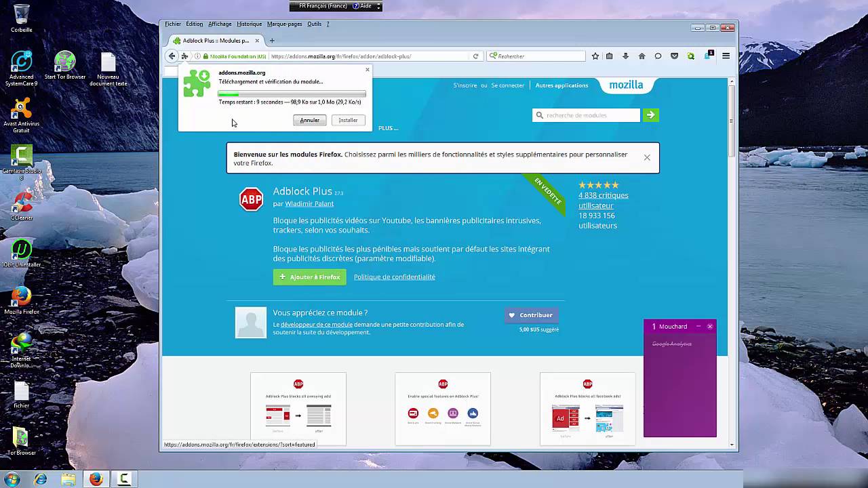Open the Pocket toolbar icon
This screenshot has width=868, height=488.
(x=674, y=56)
